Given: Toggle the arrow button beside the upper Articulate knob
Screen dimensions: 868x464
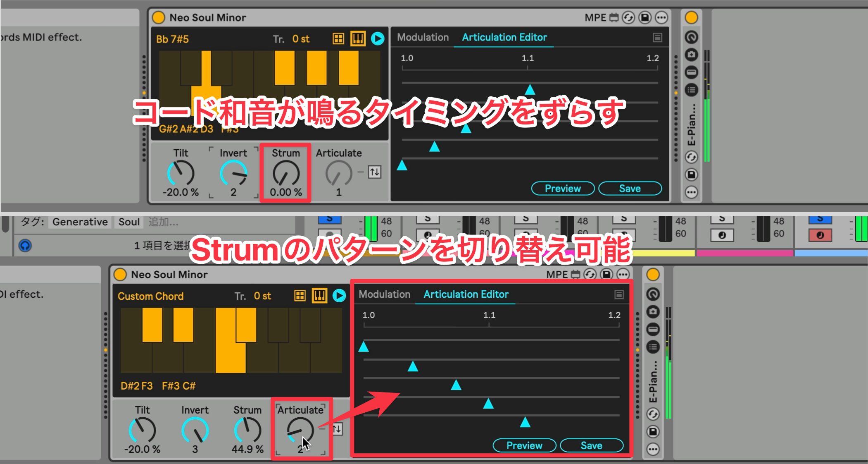Looking at the screenshot, I should click(375, 172).
